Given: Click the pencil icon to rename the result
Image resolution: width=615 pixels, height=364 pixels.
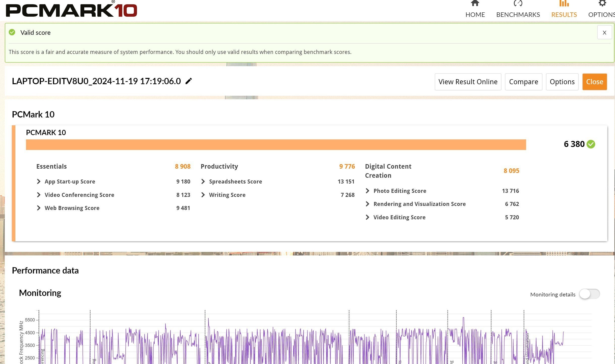Looking at the screenshot, I should click(188, 81).
